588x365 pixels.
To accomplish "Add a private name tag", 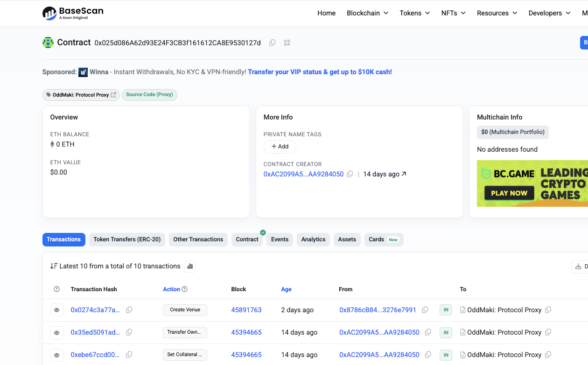I will (x=280, y=147).
